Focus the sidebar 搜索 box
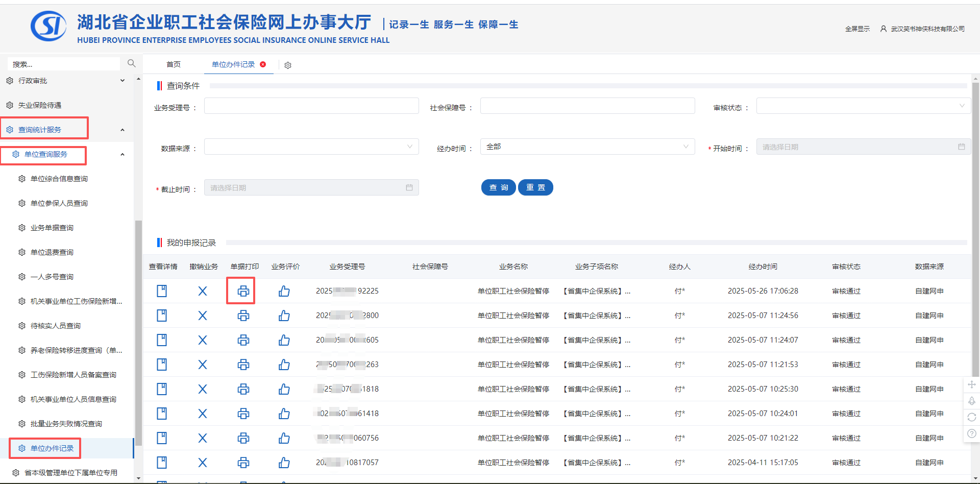980x484 pixels. (x=64, y=64)
